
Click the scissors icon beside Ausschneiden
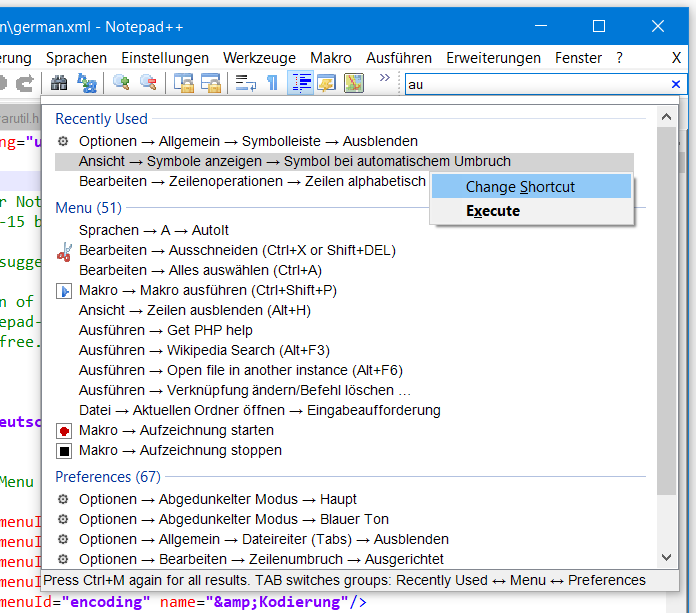pyautogui.click(x=64, y=251)
